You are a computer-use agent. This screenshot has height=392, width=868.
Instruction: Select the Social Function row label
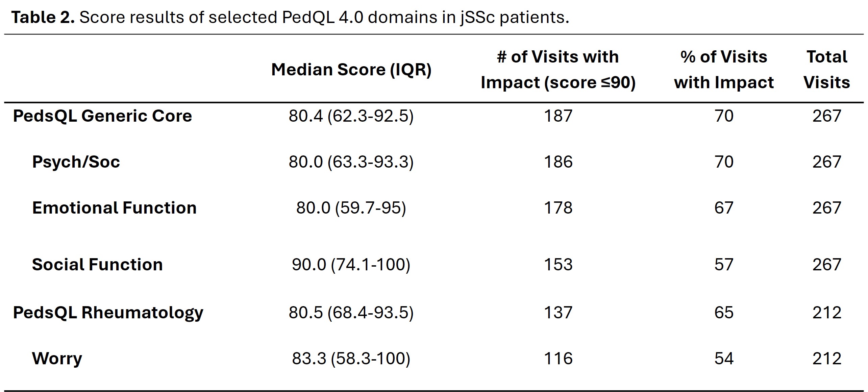(x=97, y=265)
